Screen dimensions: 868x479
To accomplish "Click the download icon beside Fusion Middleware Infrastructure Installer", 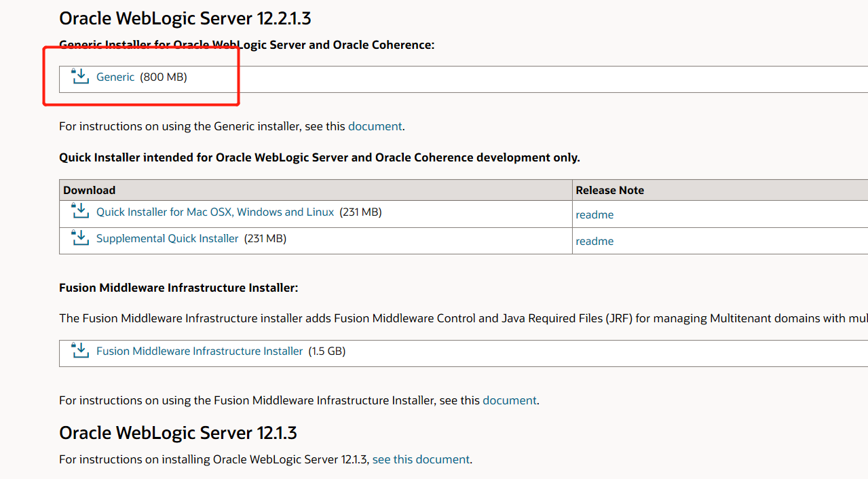I will tap(81, 350).
